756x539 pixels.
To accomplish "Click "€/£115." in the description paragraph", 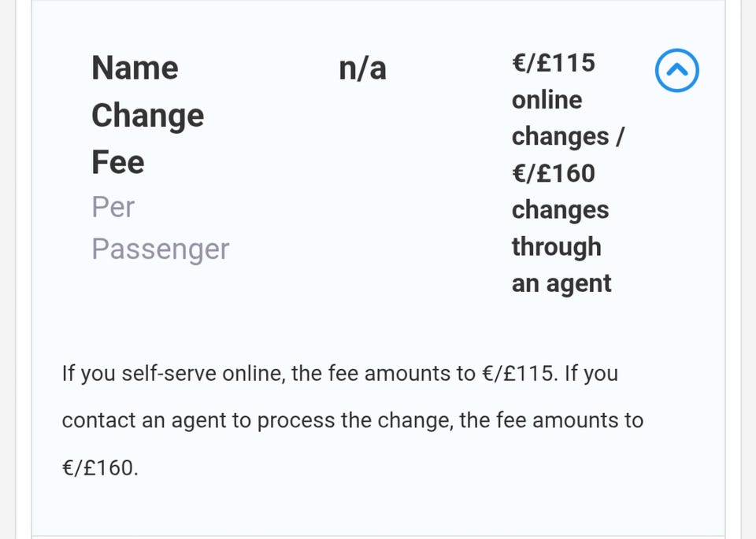I will coord(519,373).
